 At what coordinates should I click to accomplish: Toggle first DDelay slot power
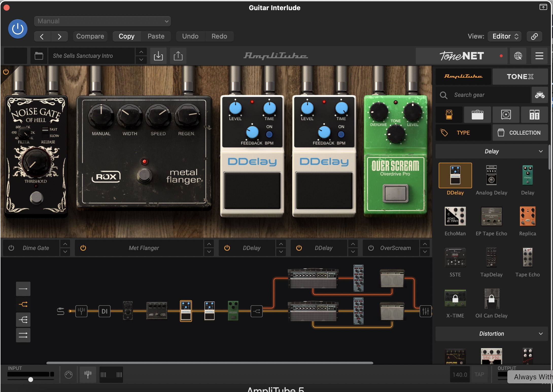227,248
